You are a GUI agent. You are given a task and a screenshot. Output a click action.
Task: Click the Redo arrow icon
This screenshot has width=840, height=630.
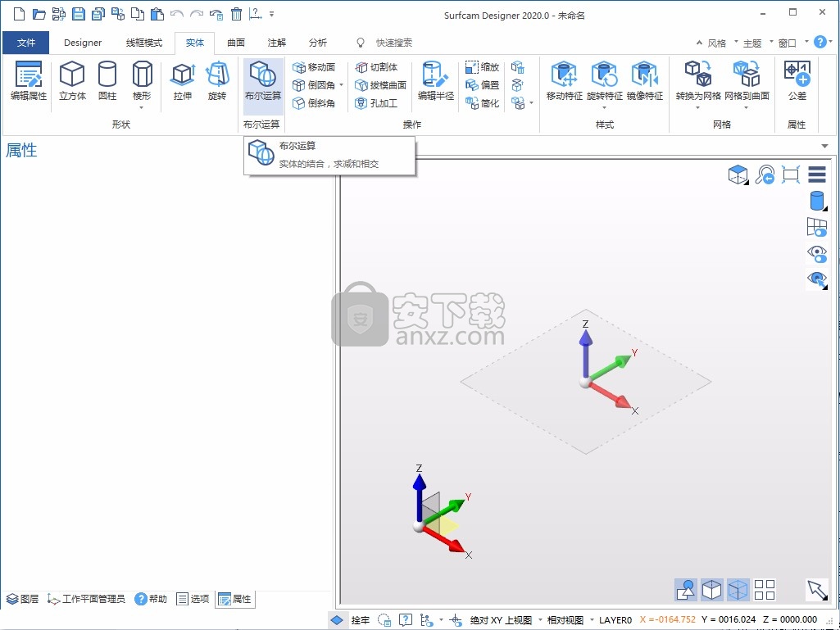(197, 14)
